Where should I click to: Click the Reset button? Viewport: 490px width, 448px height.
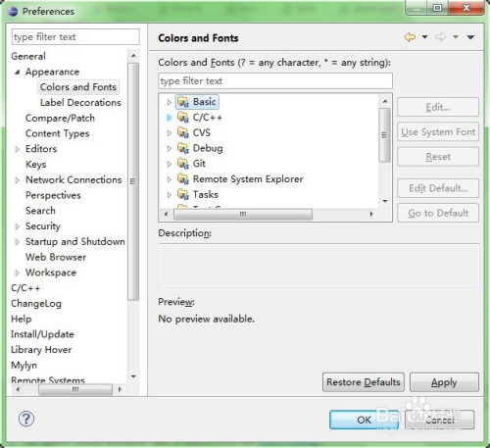[438, 157]
